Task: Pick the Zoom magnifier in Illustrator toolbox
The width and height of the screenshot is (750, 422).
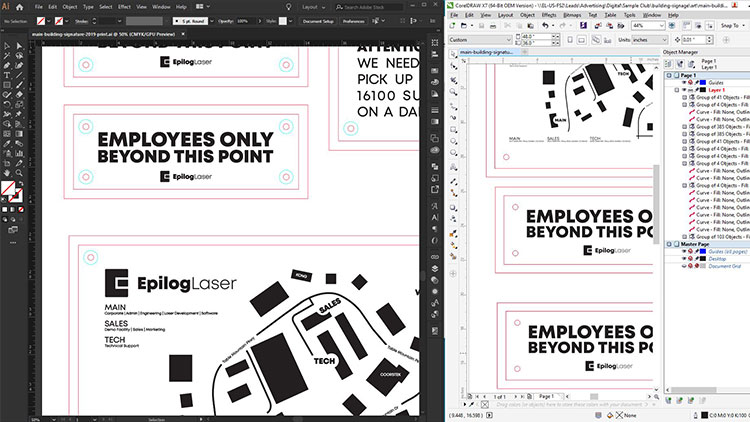Action: click(x=19, y=173)
